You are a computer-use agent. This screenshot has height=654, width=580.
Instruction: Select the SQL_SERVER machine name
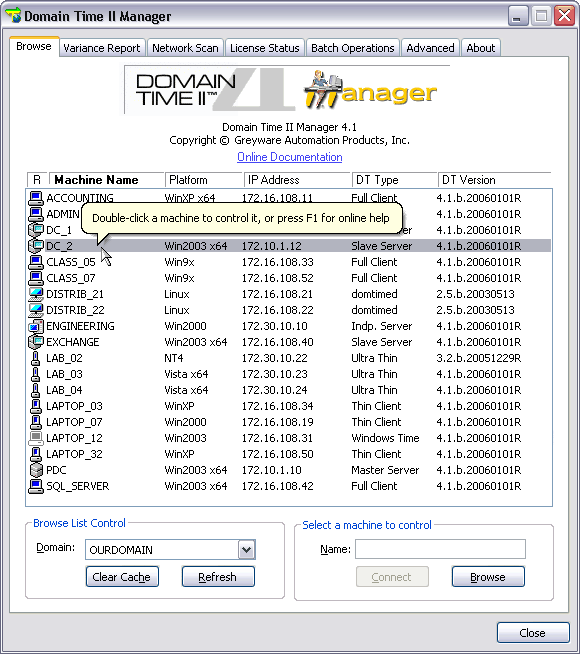click(78, 486)
